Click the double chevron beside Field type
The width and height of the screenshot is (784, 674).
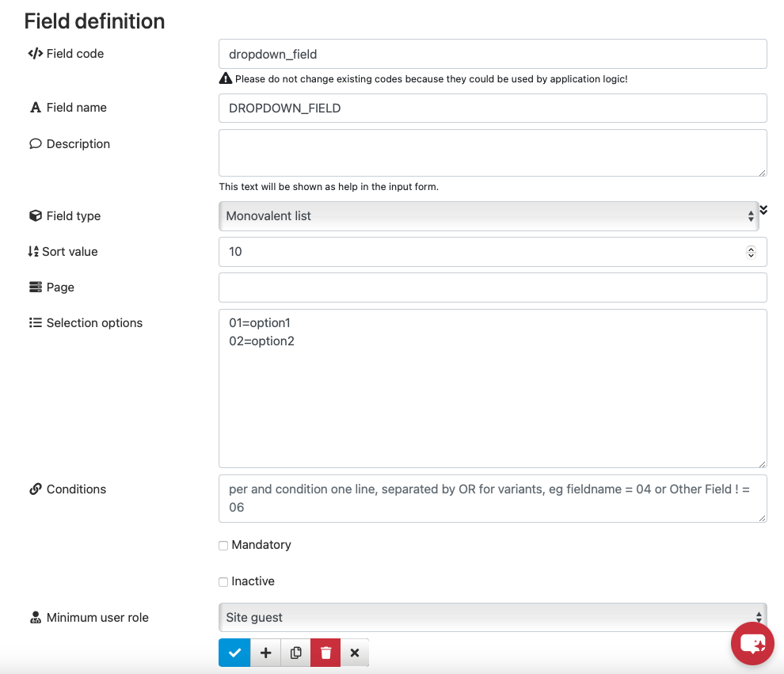(x=763, y=210)
